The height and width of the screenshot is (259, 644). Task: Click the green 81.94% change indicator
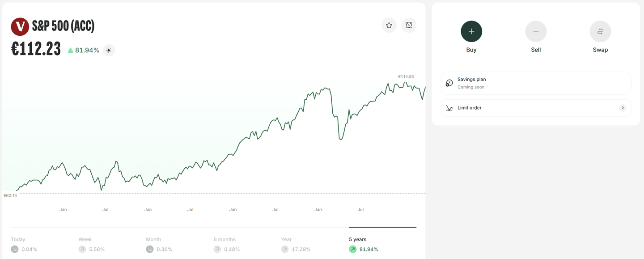(84, 50)
